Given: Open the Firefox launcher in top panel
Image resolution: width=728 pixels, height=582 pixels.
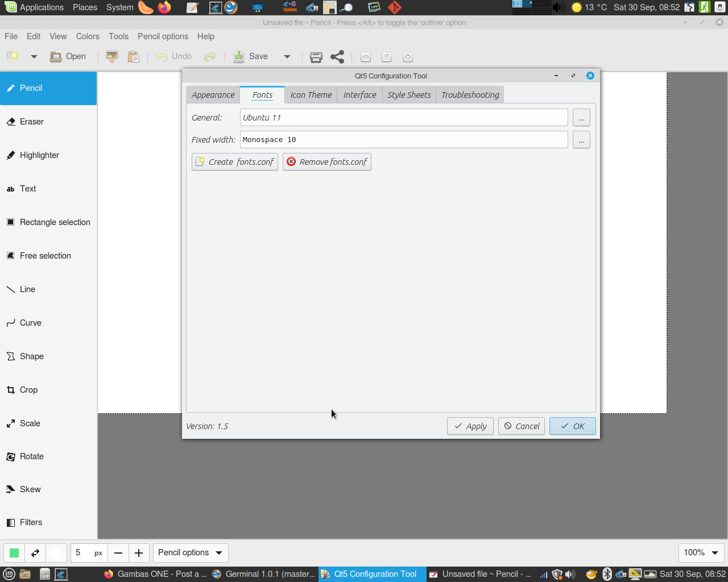Looking at the screenshot, I should (164, 7).
